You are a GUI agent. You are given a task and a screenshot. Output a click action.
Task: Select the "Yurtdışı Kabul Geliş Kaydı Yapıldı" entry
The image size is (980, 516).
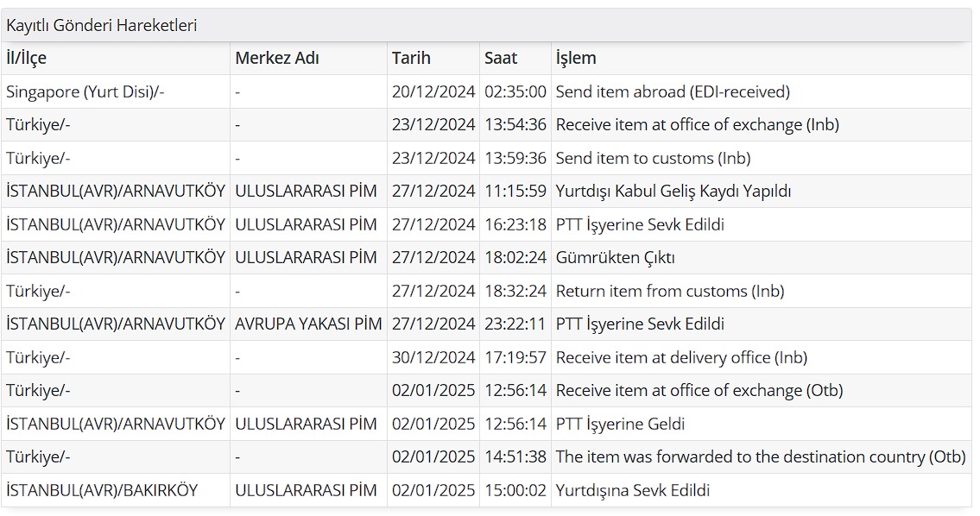[673, 192]
